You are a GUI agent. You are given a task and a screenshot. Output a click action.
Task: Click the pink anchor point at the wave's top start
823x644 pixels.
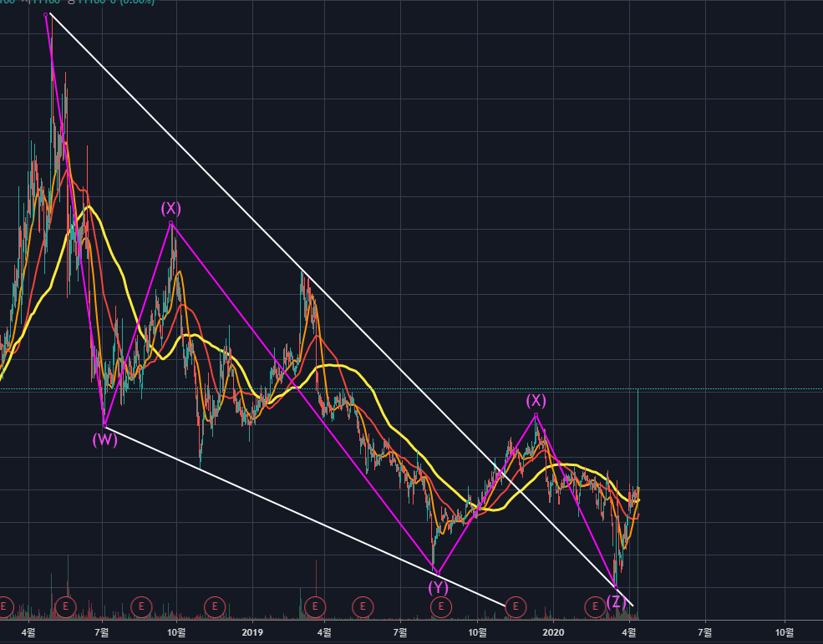click(46, 15)
